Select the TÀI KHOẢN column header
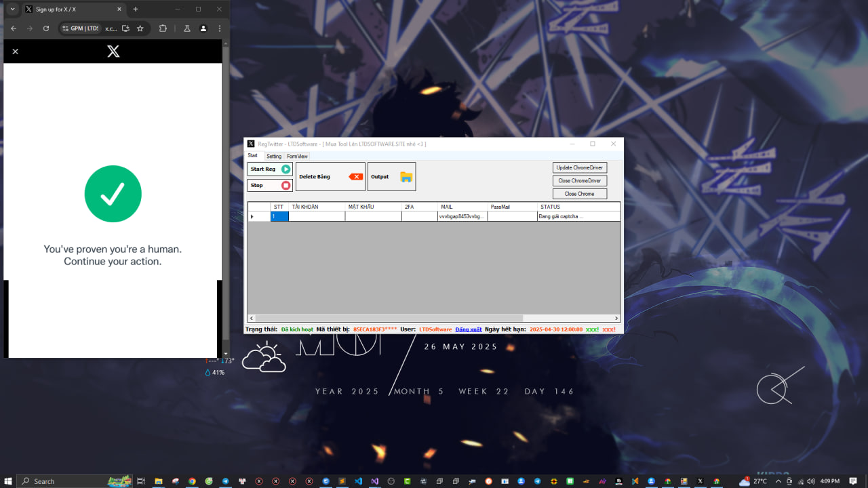868x488 pixels. [x=317, y=207]
